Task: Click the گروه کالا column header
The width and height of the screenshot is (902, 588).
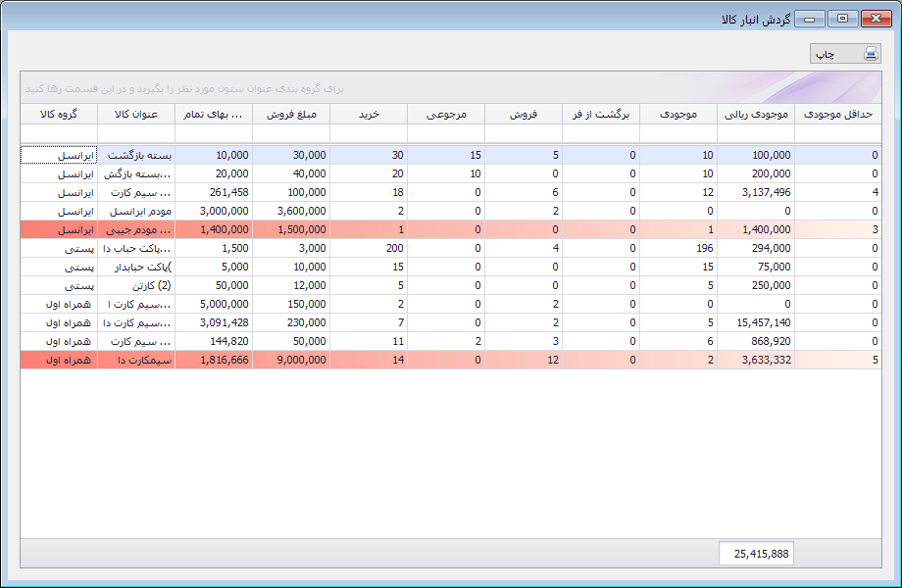Action: 59,114
